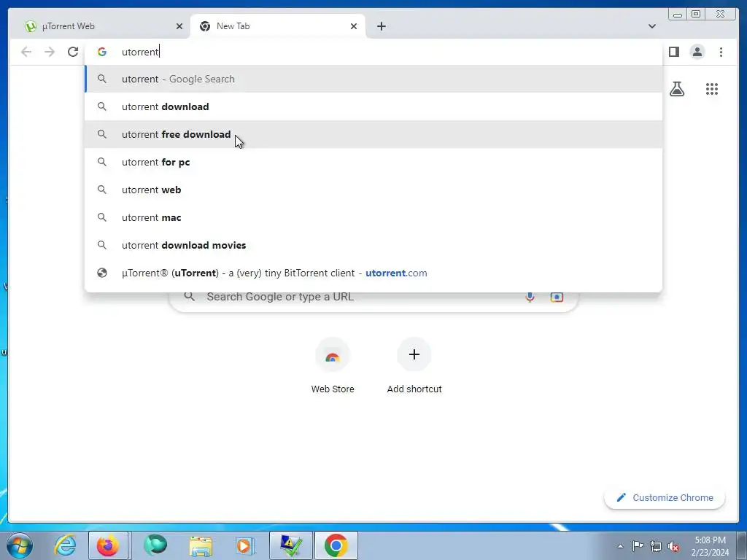Image resolution: width=747 pixels, height=560 pixels.
Task: Select the New Tab tab
Action: (x=277, y=26)
